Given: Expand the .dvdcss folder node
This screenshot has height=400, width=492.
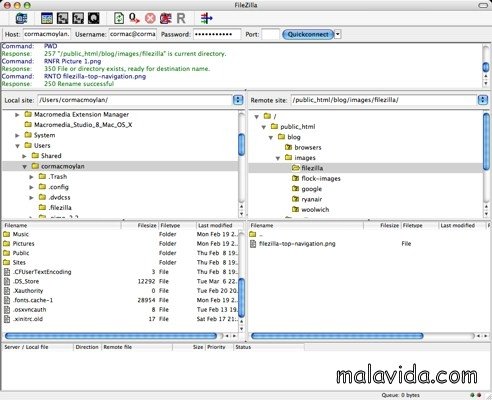Looking at the screenshot, I should [x=31, y=198].
